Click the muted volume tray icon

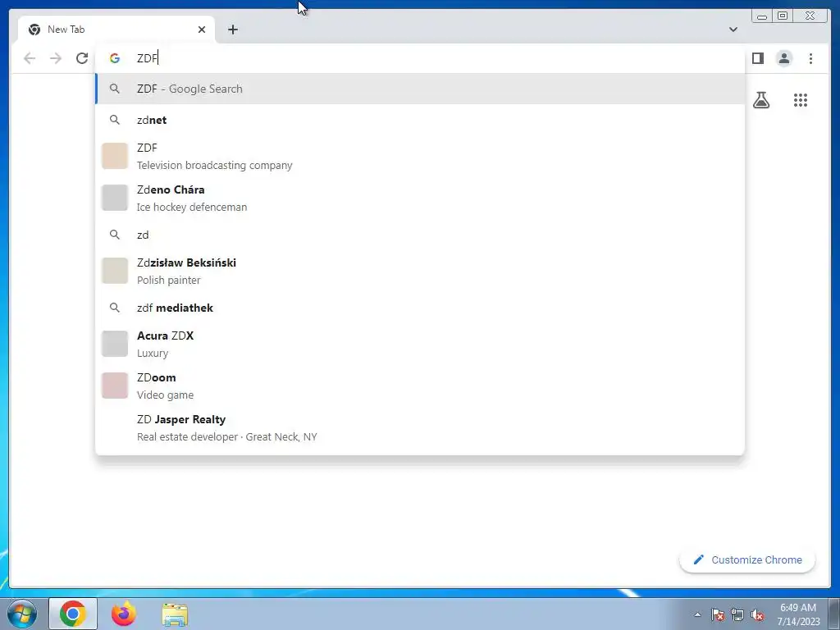(x=757, y=614)
